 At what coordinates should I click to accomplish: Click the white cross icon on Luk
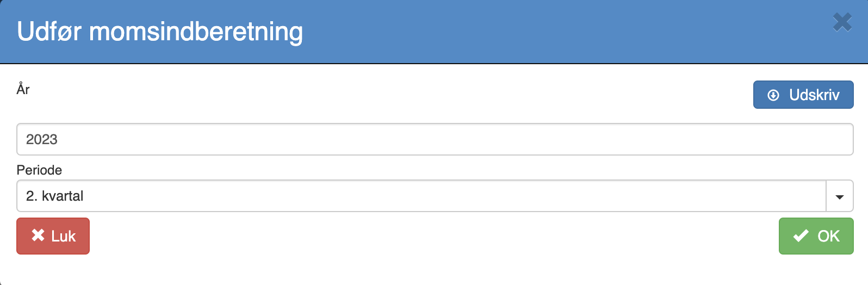point(38,236)
